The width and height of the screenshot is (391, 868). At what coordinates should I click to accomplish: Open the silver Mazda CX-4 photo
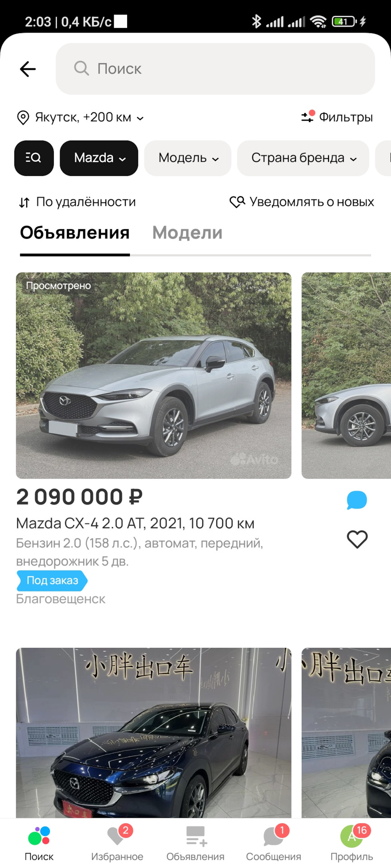point(153,375)
